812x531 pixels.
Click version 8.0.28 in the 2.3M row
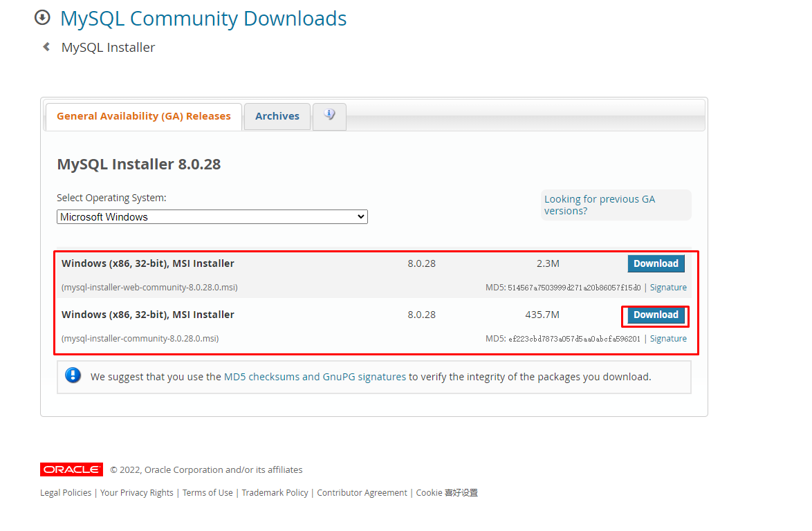click(x=421, y=263)
